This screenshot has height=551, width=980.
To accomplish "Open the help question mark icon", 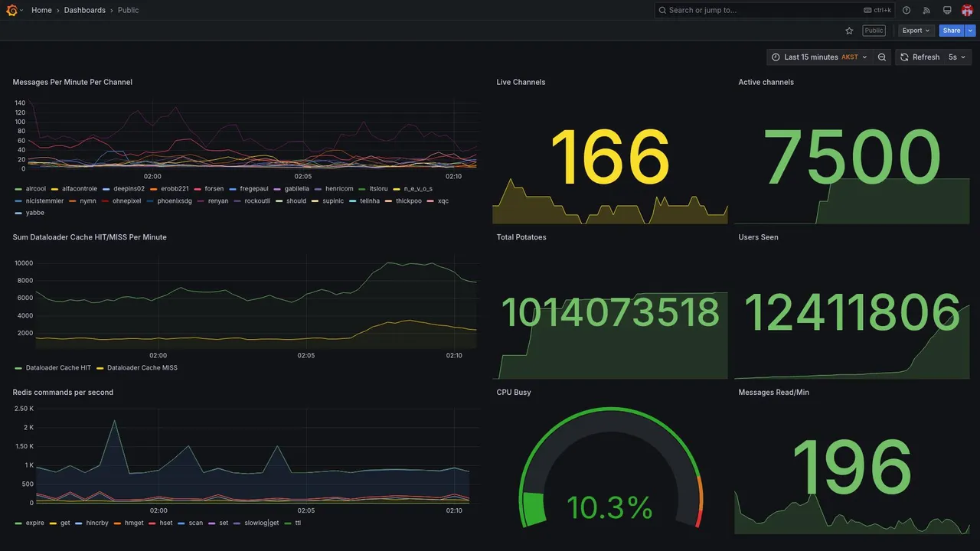I will pos(906,10).
